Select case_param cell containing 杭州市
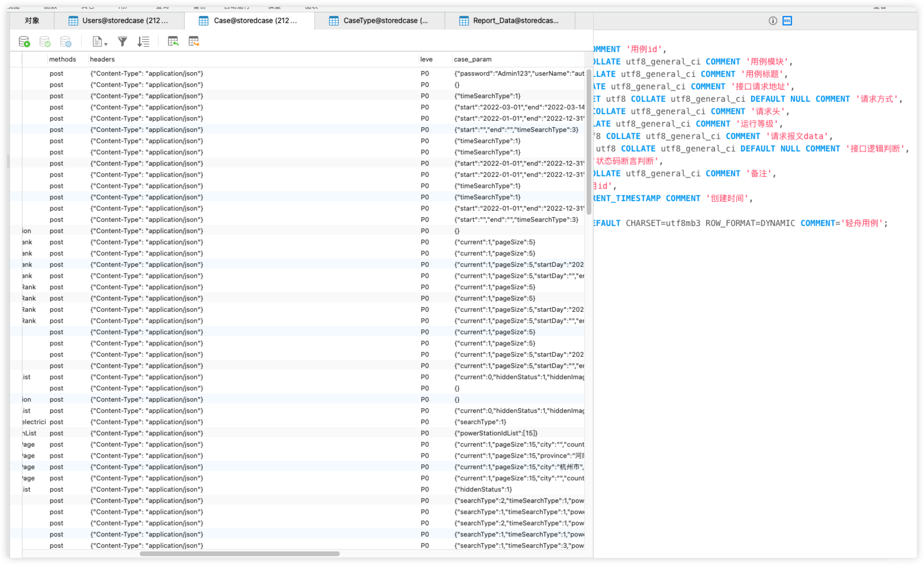Screen dimensions: 924x565 pyautogui.click(x=519, y=467)
